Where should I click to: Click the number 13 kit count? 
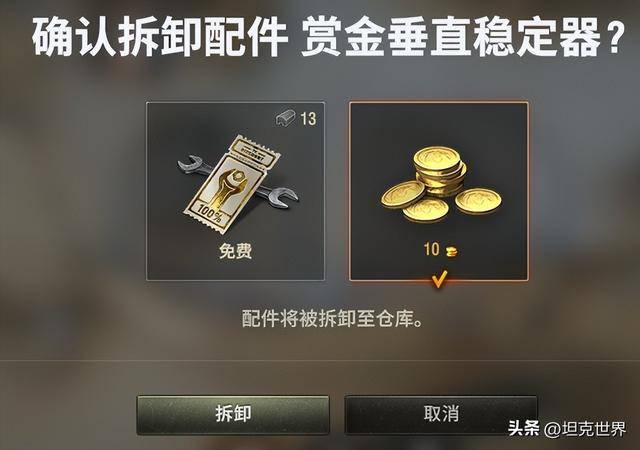click(x=308, y=119)
